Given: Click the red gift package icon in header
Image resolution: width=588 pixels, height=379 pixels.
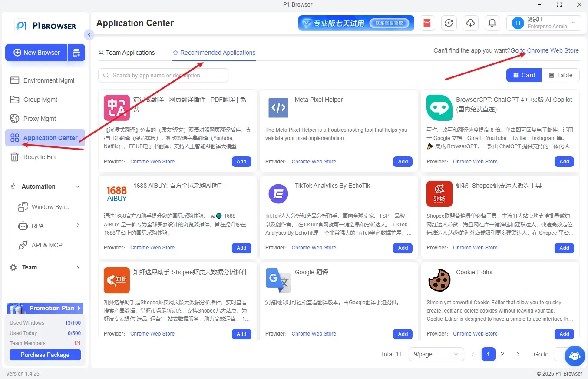Looking at the screenshot, I should [x=427, y=23].
